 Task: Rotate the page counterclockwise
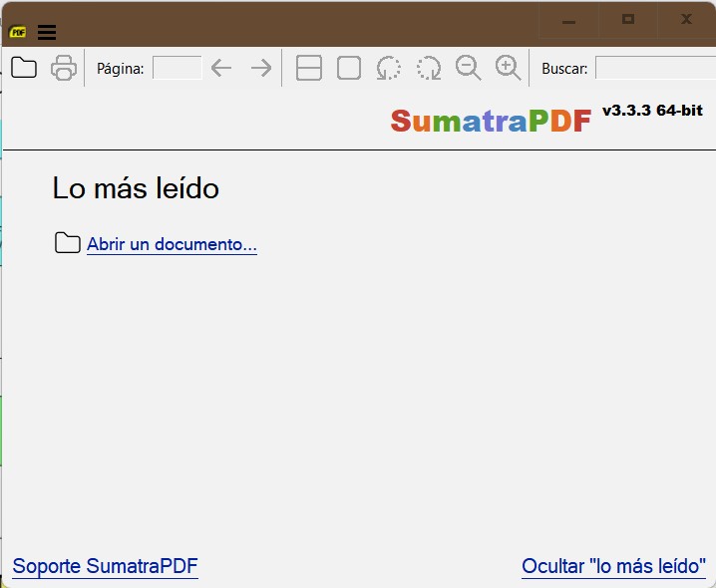pyautogui.click(x=389, y=68)
